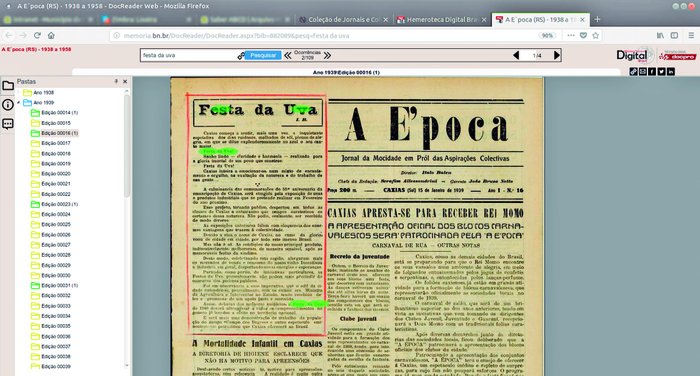
Task: Copy page link share icon
Action: pyautogui.click(x=633, y=71)
